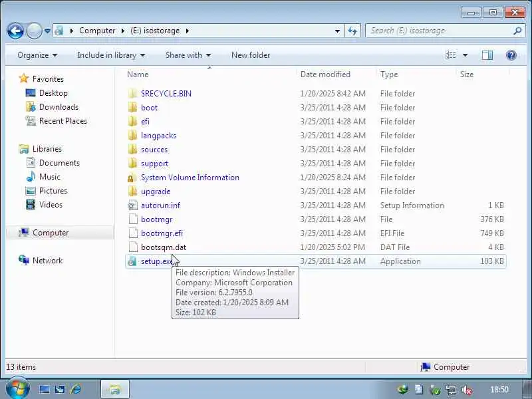Focus the Search isostorage field

446,31
